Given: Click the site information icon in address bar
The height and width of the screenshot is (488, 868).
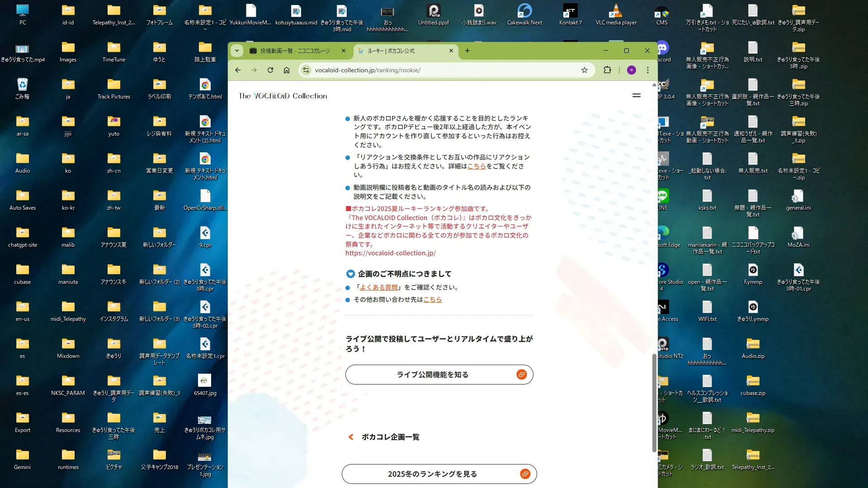Looking at the screenshot, I should [306, 70].
